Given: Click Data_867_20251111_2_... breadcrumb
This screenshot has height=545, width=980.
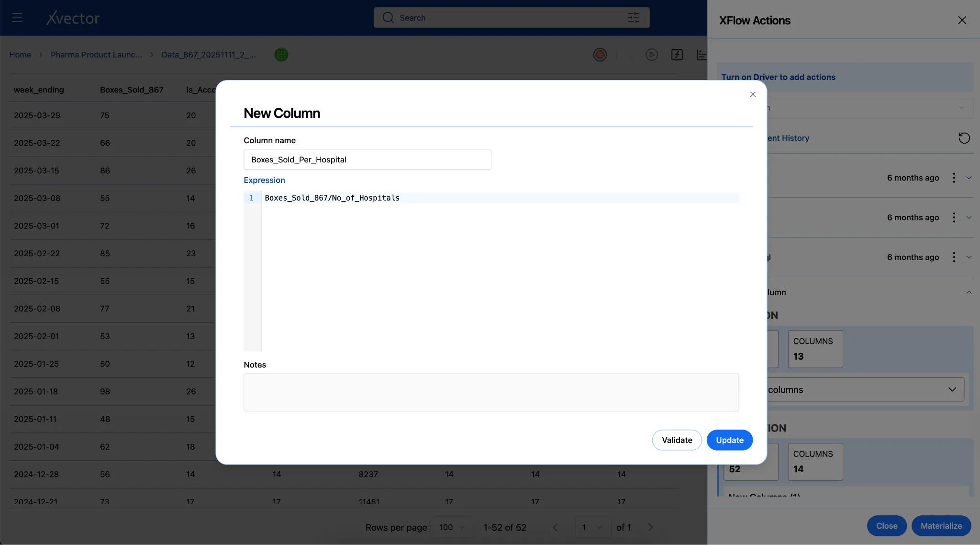Looking at the screenshot, I should pos(209,55).
